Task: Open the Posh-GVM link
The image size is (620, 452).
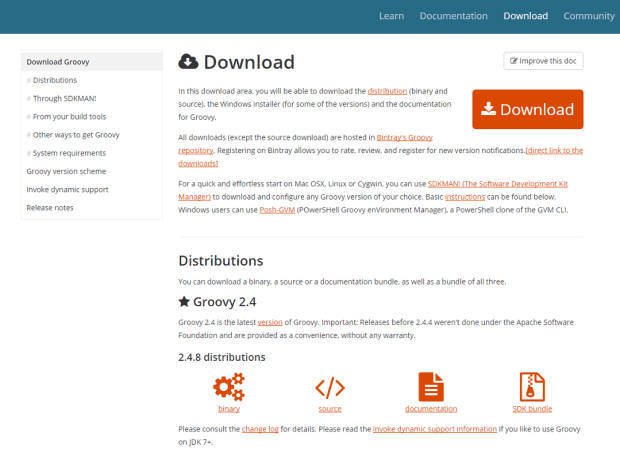Action: click(275, 211)
